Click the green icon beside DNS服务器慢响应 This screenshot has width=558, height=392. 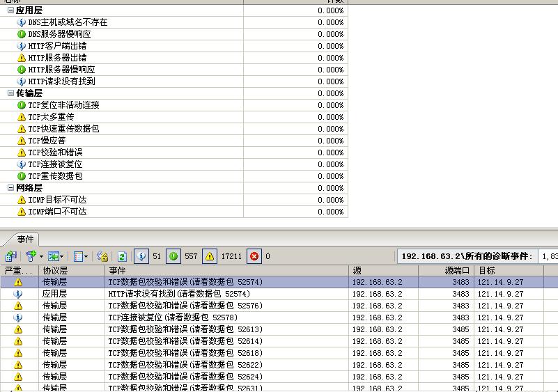point(22,34)
